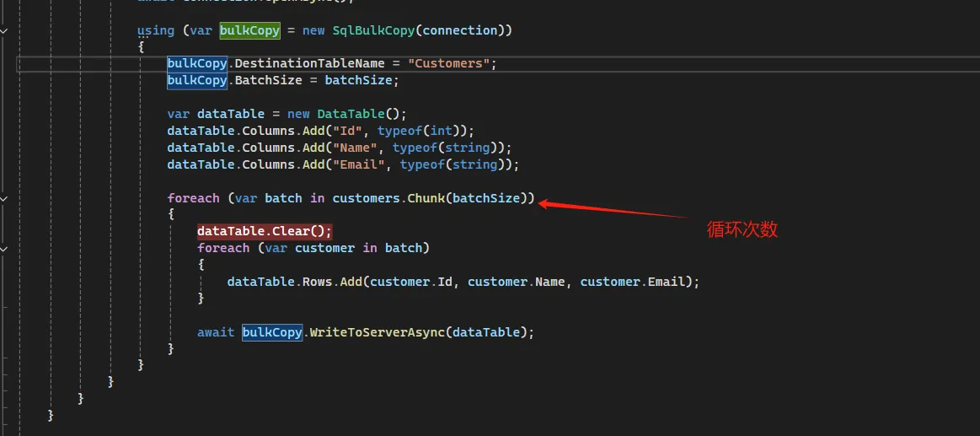Click the Chunk method call
This screenshot has height=436, width=980.
[426, 198]
